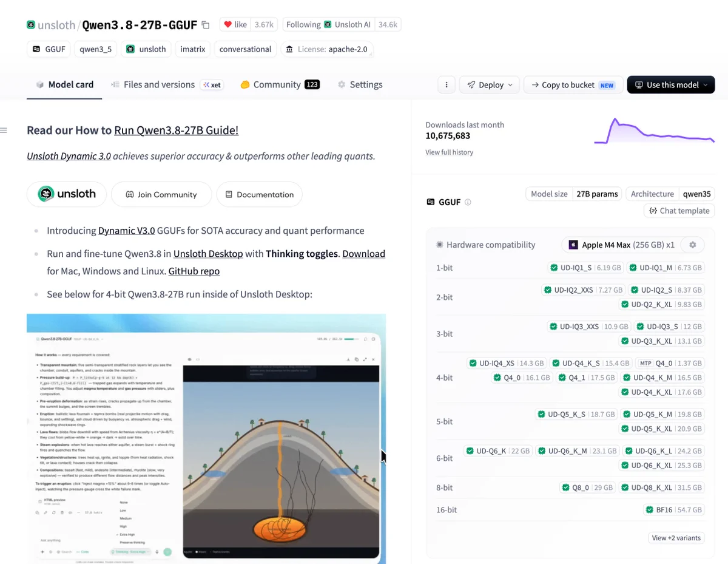Screen dimensions: 728x564
Task: Click the 34.6k followers count
Action: (388, 25)
